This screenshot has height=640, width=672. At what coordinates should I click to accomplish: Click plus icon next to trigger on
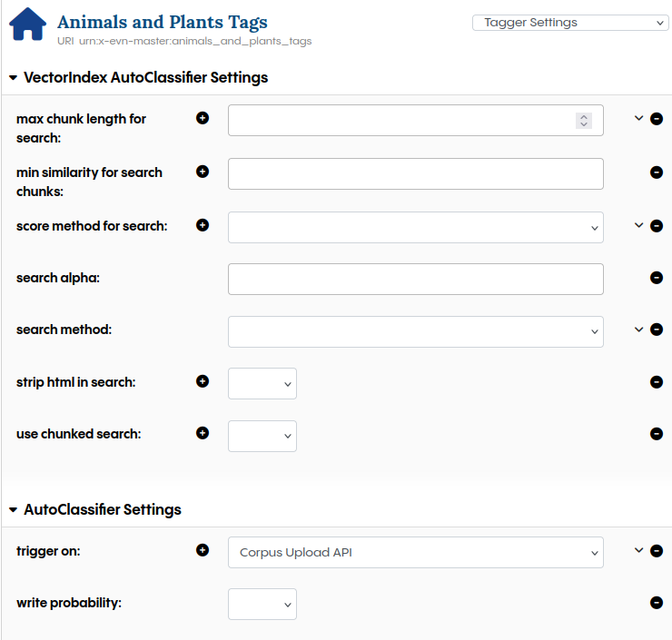(x=203, y=550)
